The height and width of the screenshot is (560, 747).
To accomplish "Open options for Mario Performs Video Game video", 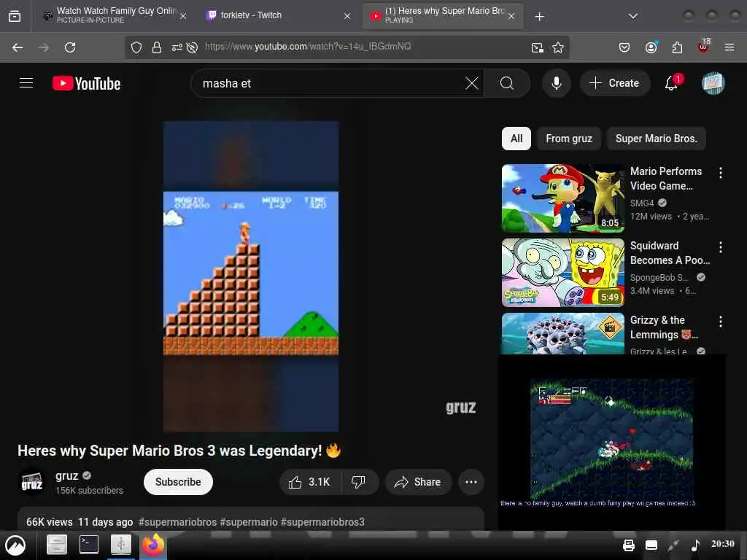I will pyautogui.click(x=720, y=173).
